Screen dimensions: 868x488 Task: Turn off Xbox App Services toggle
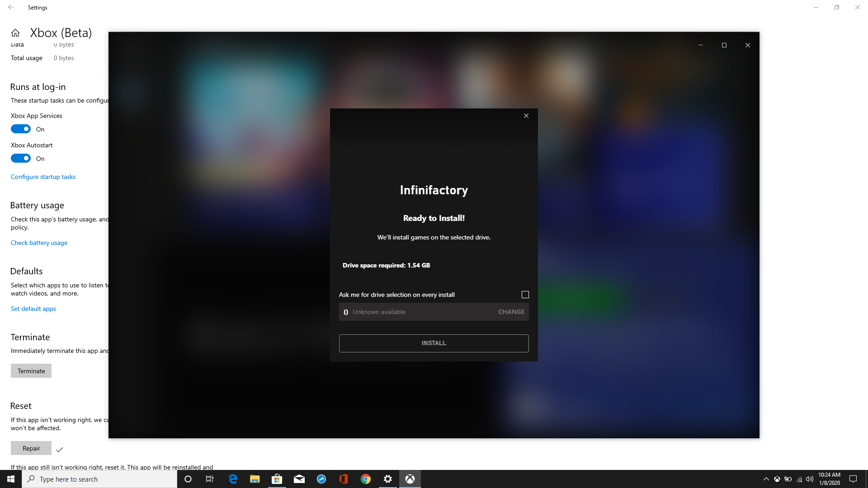click(21, 129)
